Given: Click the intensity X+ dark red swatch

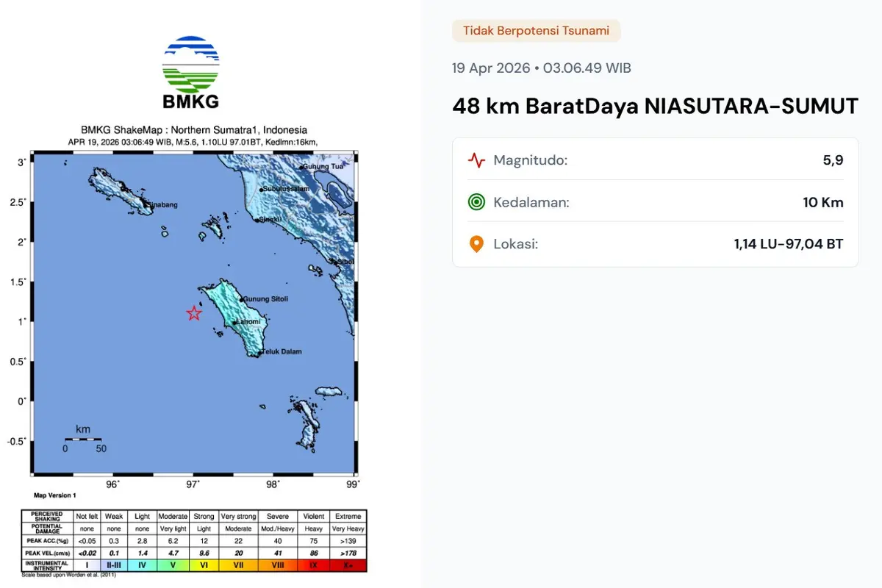Looking at the screenshot, I should click(x=348, y=565).
